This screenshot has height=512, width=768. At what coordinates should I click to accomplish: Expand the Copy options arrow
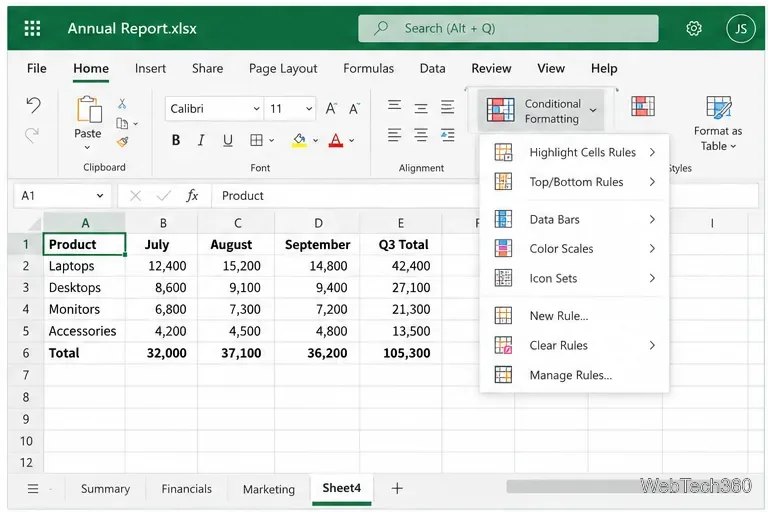tap(135, 124)
